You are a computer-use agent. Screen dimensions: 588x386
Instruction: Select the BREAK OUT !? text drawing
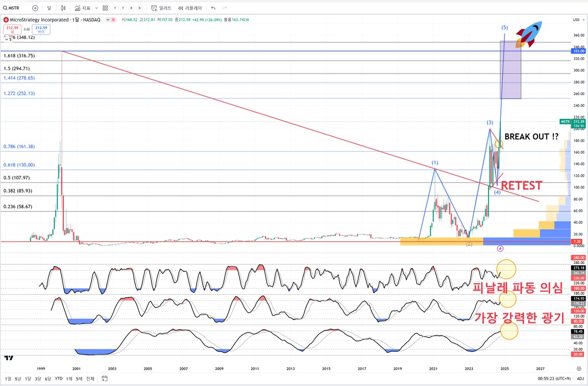532,136
